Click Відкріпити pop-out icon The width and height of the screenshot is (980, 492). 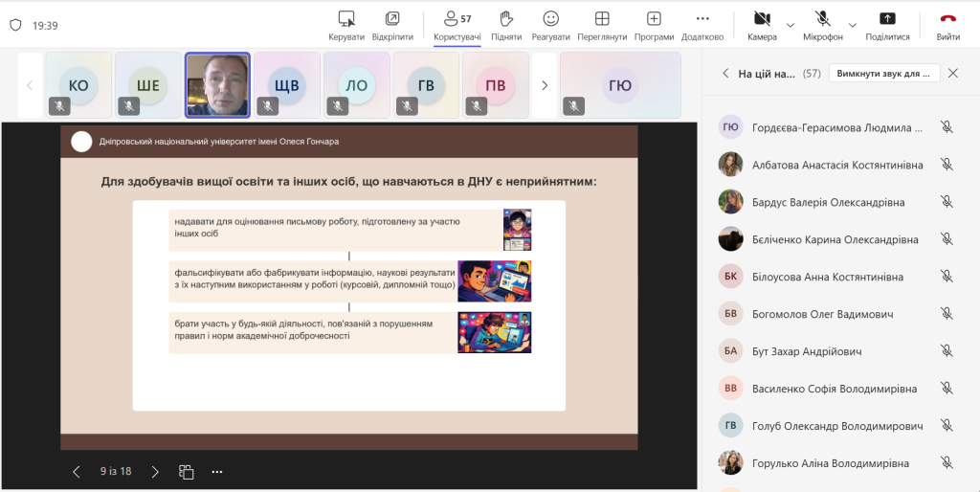pyautogui.click(x=392, y=18)
